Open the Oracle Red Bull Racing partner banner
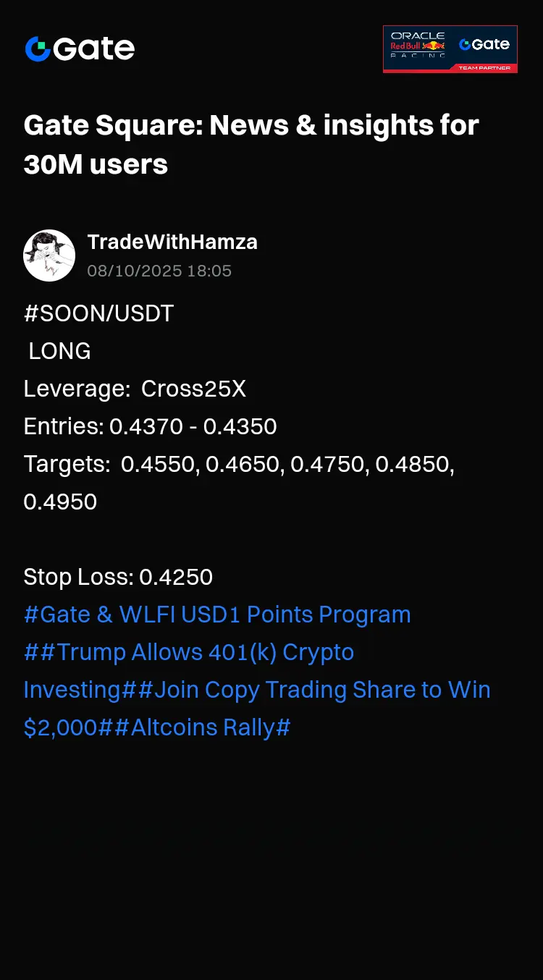The width and height of the screenshot is (543, 980). [450, 49]
